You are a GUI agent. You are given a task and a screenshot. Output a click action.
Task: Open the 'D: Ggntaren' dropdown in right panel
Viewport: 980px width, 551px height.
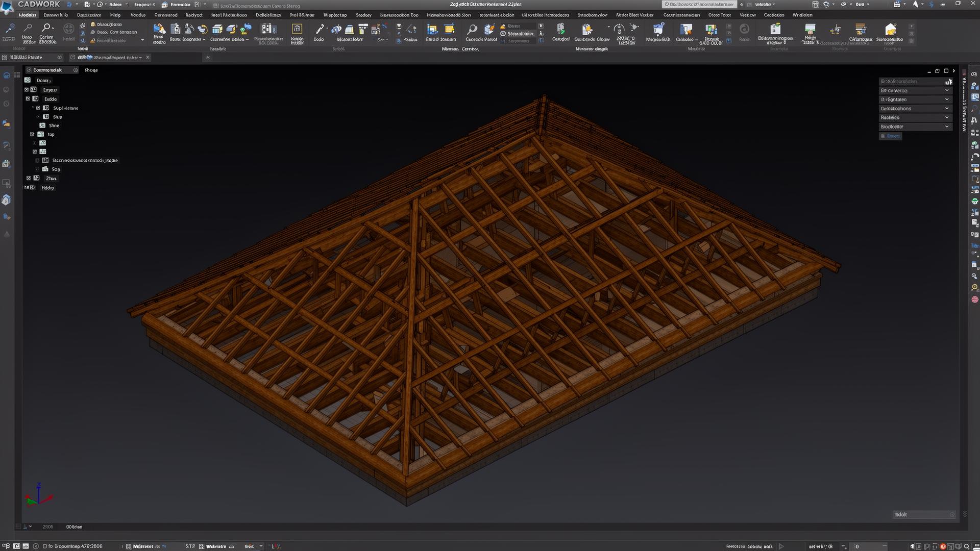[x=916, y=99]
